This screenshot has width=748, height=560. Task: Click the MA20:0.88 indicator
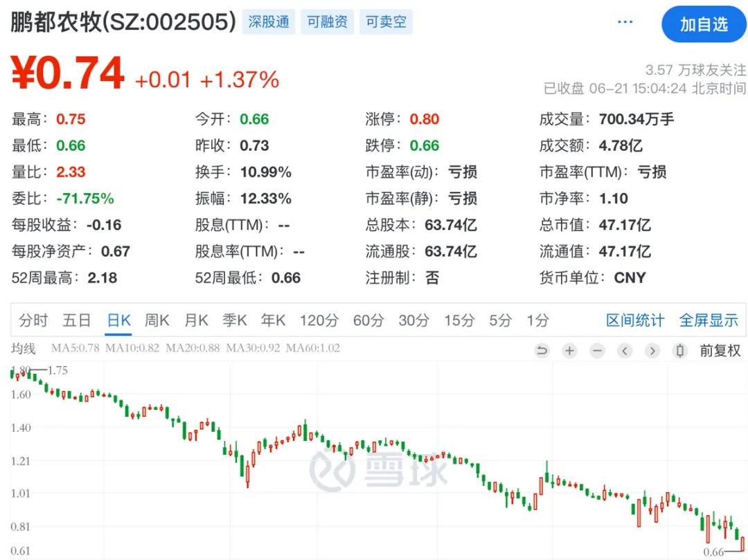coord(193,348)
